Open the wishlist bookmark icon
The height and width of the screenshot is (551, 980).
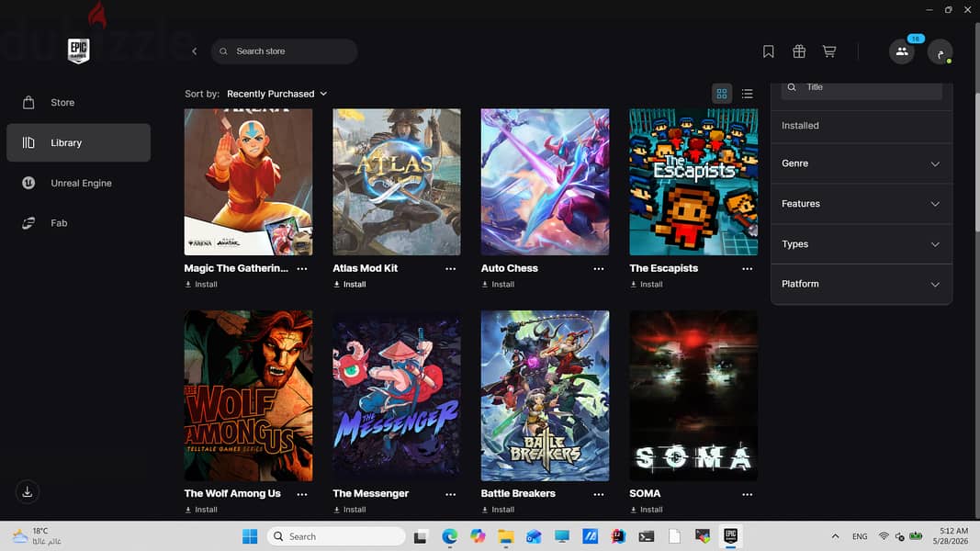768,51
